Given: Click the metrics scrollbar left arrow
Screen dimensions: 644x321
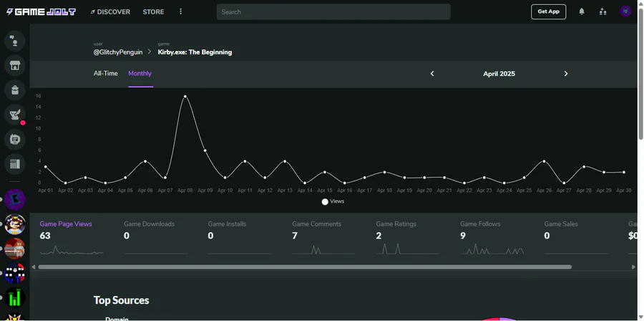Looking at the screenshot, I should [34, 267].
